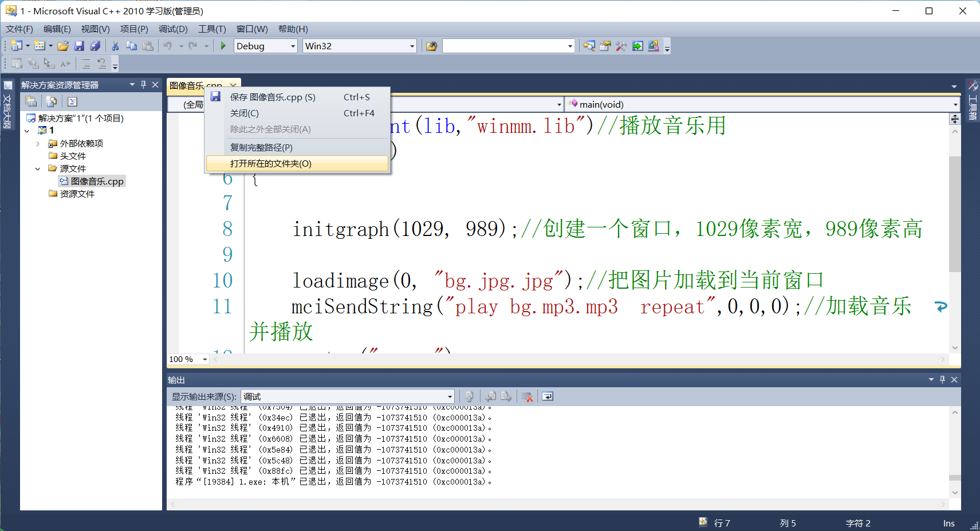
Task: Open the 调试(D) menu
Action: (x=173, y=29)
